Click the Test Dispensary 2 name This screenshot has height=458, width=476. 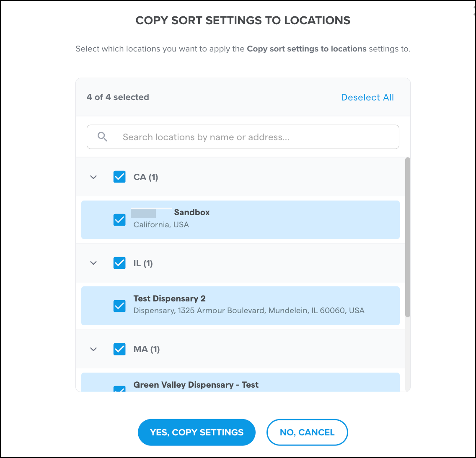[170, 298]
